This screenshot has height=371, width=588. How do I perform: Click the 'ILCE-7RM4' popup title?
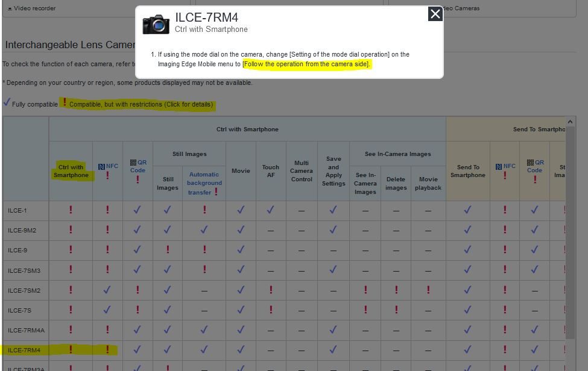(x=207, y=17)
